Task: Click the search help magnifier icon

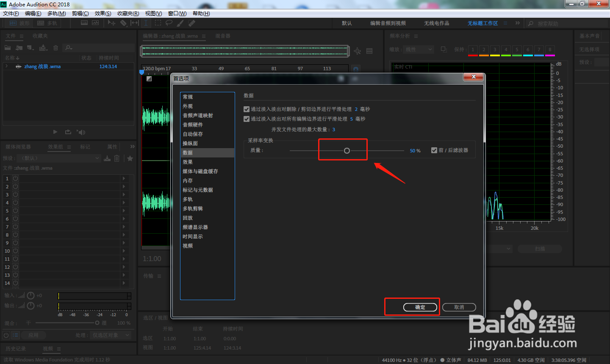Action: point(530,24)
